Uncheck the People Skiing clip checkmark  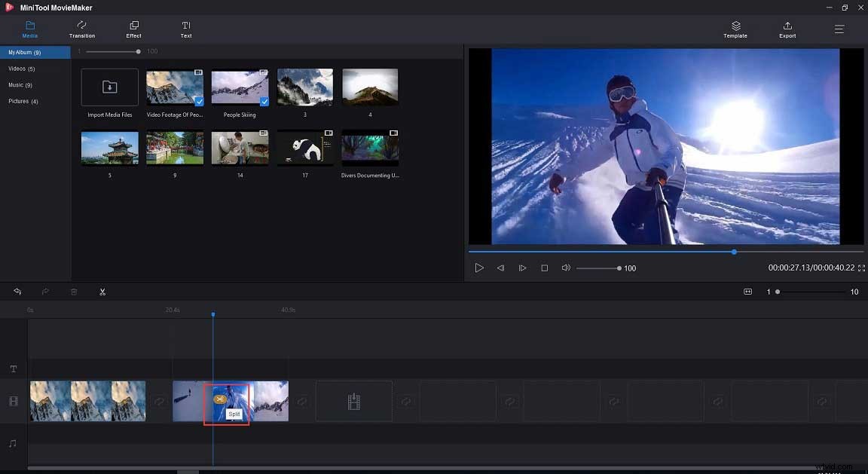[265, 101]
